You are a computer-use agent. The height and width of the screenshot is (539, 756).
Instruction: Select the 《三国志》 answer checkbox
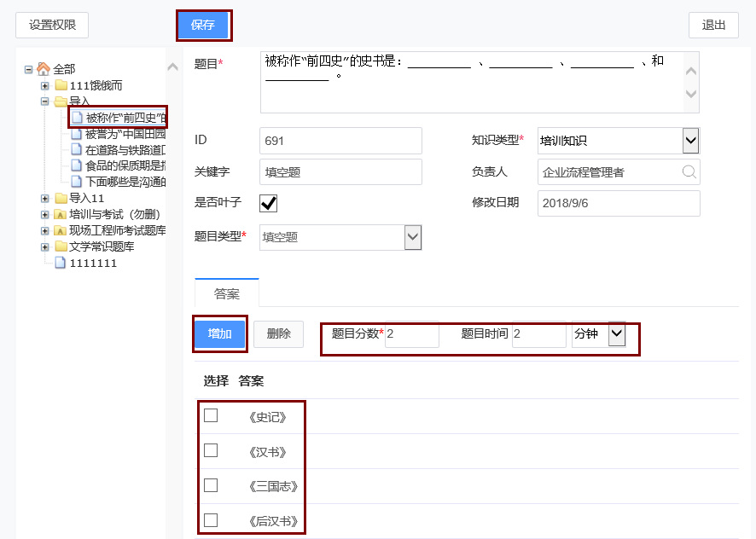point(211,485)
